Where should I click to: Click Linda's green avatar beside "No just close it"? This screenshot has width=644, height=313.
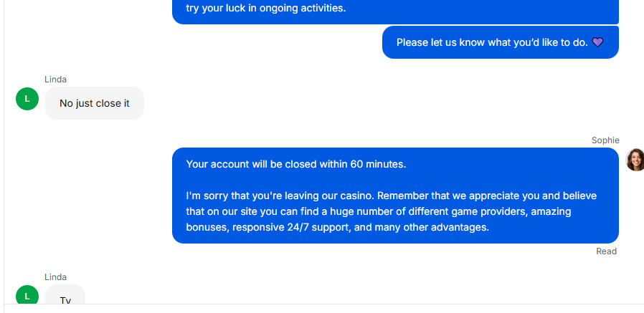[27, 99]
